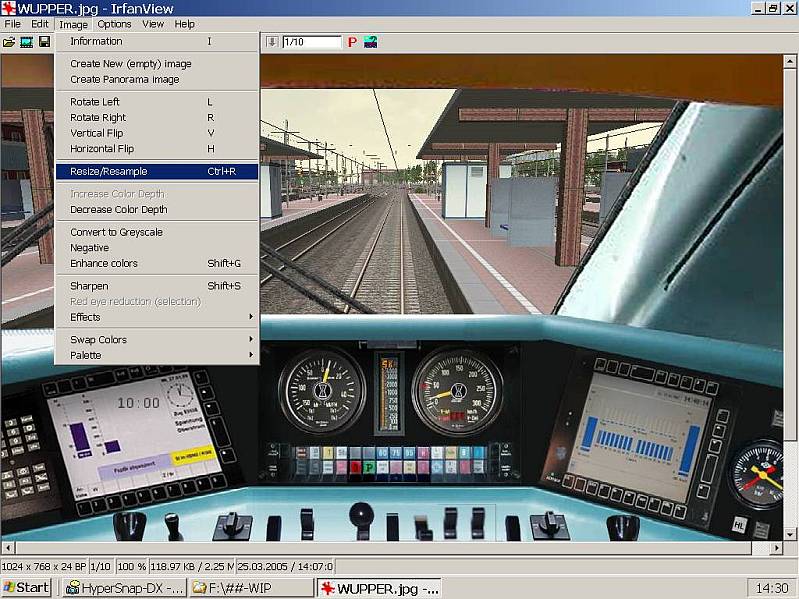This screenshot has width=799, height=599.
Task: Open the Help menu
Action: (184, 24)
